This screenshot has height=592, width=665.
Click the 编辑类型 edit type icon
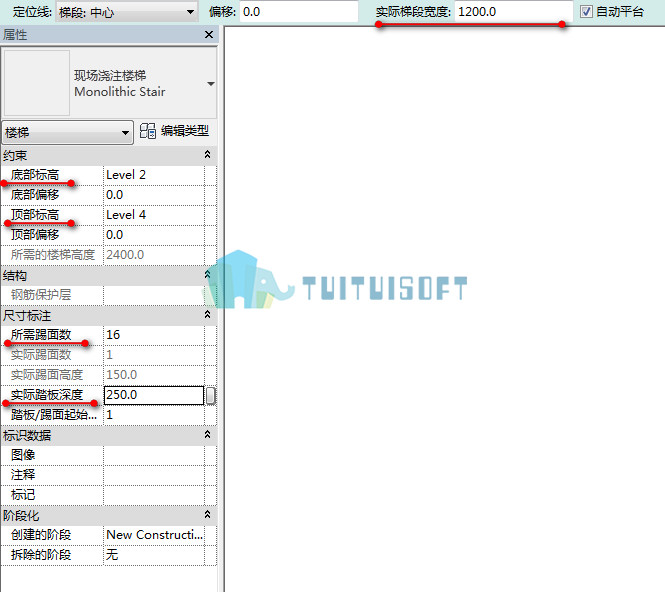point(148,131)
